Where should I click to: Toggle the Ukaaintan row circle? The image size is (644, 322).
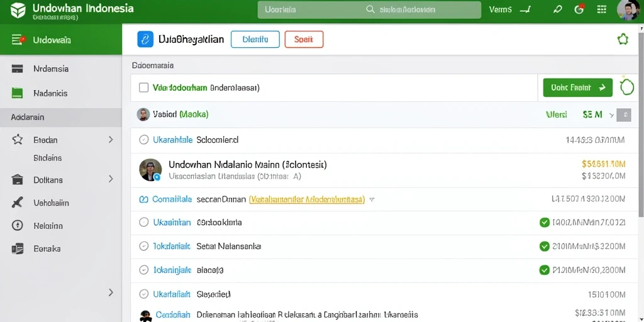[144, 222]
